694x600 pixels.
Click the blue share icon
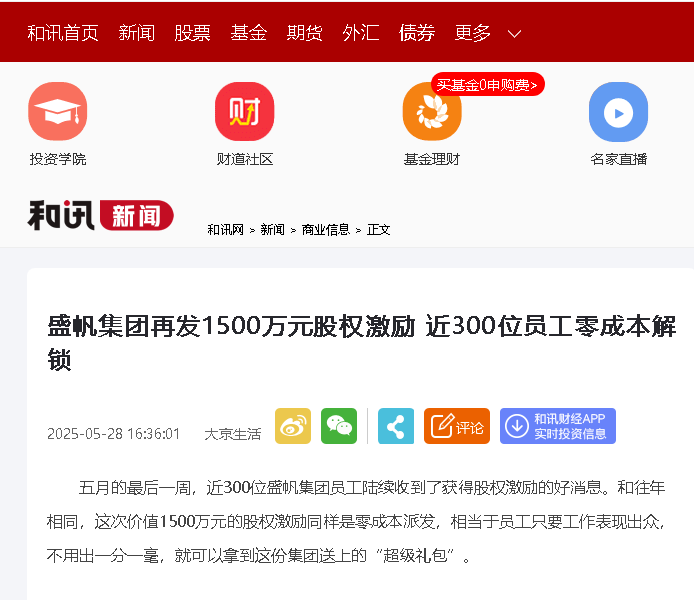[x=396, y=426]
